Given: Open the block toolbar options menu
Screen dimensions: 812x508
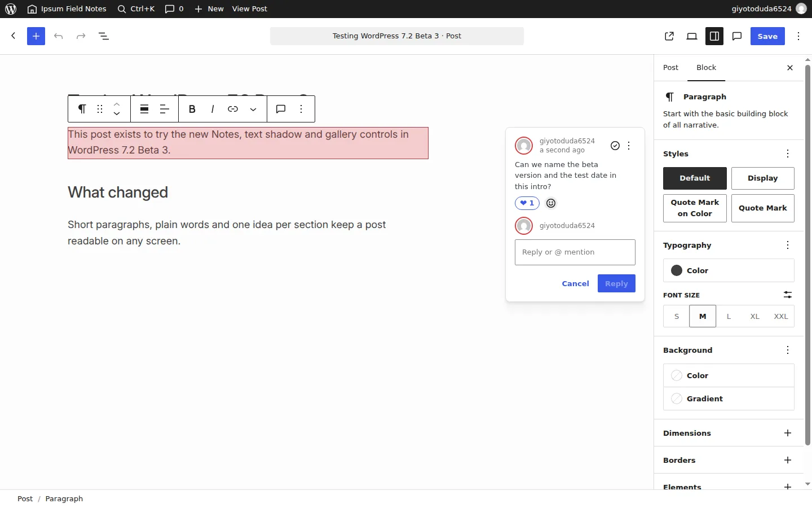Looking at the screenshot, I should (x=301, y=109).
